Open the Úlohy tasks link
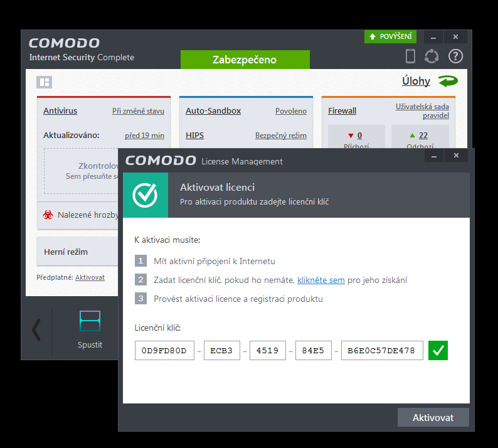 click(x=416, y=81)
